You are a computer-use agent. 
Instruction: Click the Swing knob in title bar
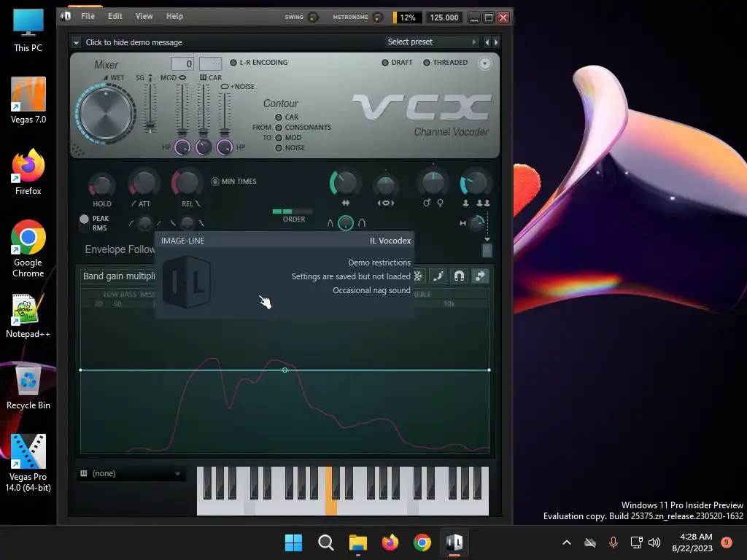[312, 17]
